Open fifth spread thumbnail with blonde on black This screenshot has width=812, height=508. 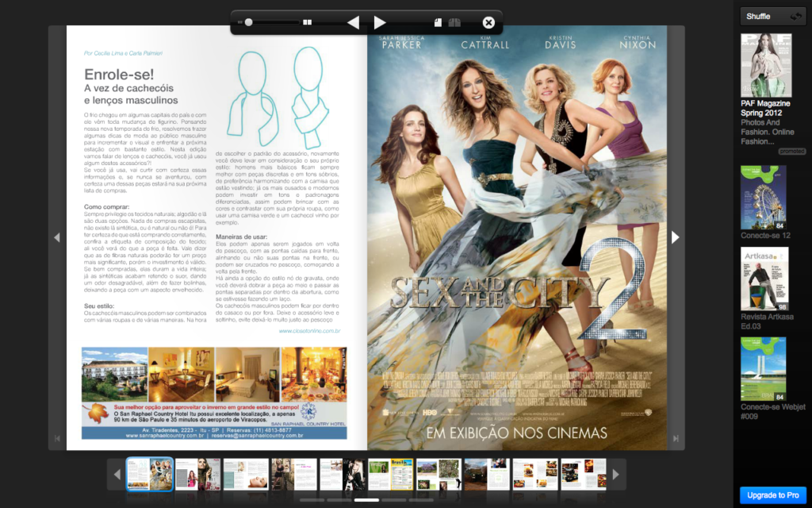[x=343, y=474]
